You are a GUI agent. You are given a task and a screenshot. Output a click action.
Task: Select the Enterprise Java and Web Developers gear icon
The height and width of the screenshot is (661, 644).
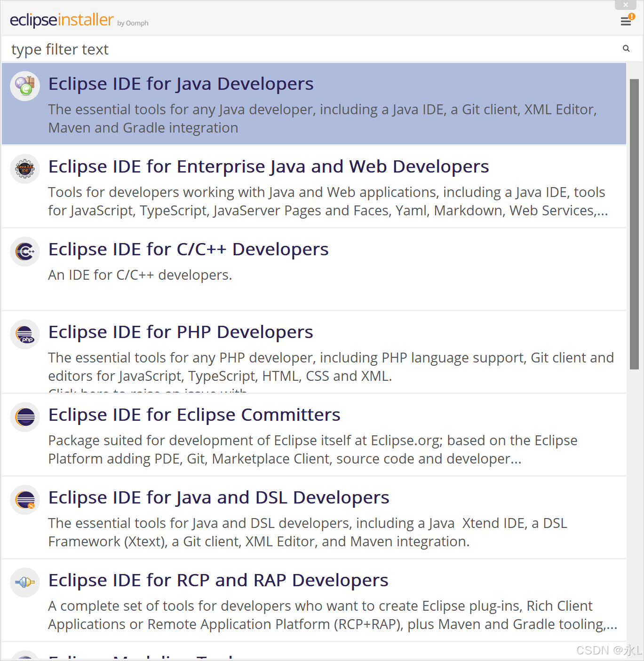pos(24,169)
